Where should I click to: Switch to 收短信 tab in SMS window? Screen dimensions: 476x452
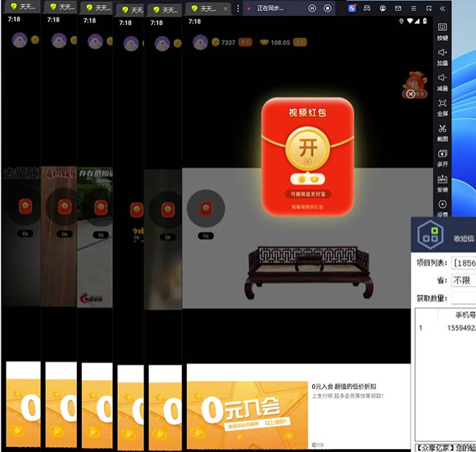pyautogui.click(x=465, y=238)
